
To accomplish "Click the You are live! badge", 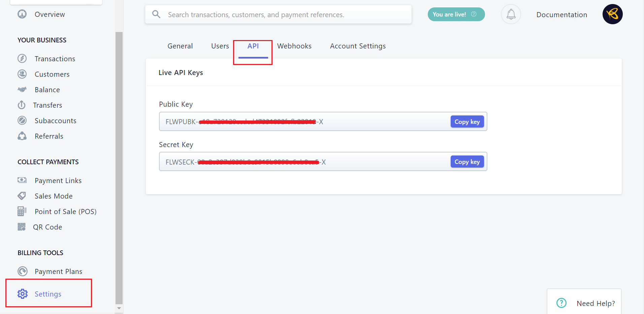I will coord(456,14).
